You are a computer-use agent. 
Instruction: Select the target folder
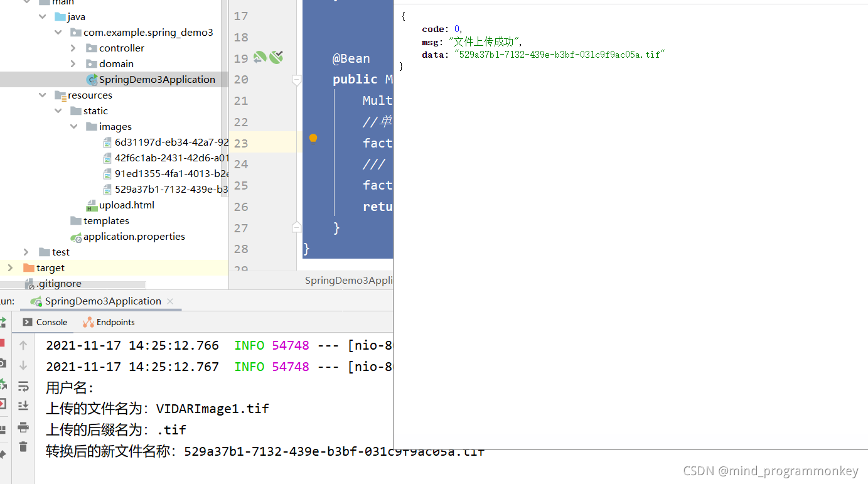tap(43, 267)
